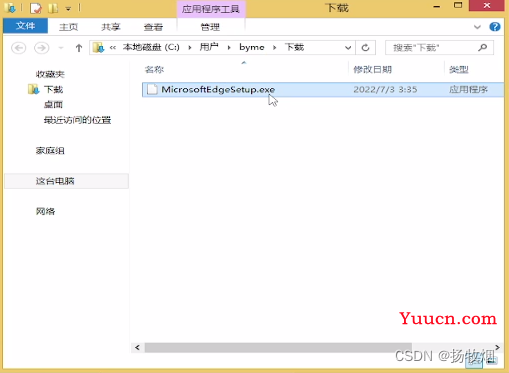Open the 文件 ribbon tab
Screen dimensions: 509x373
25,26
